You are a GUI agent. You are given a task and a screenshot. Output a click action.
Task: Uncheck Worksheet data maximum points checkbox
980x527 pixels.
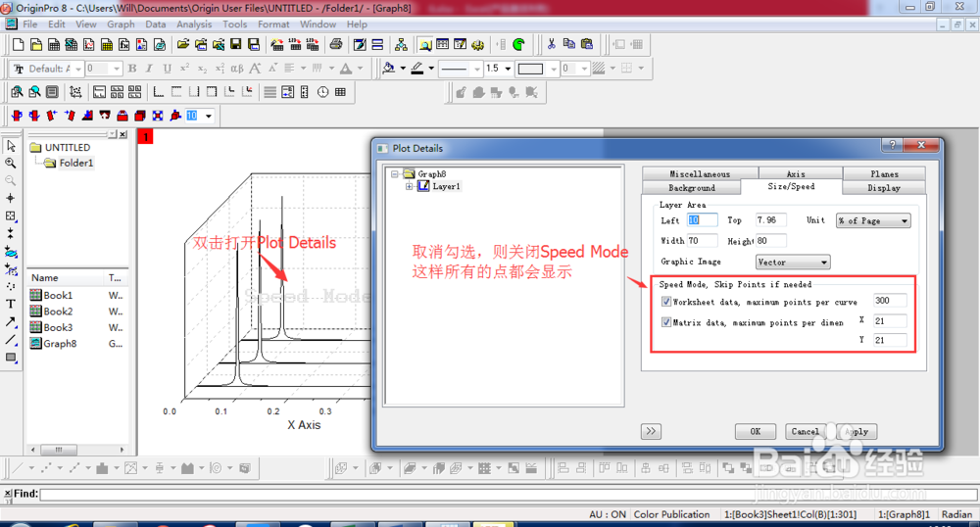pyautogui.click(x=666, y=302)
